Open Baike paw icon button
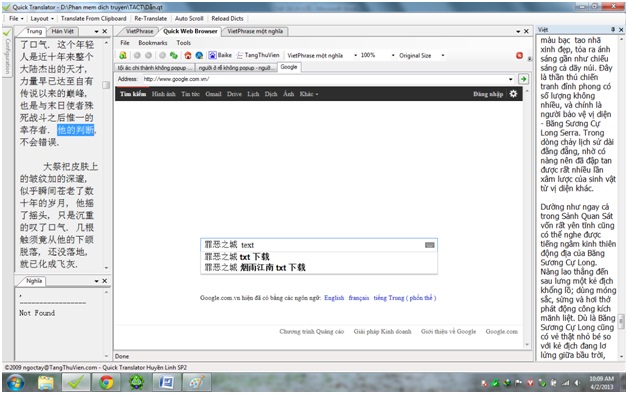The image size is (628, 394). pos(220,55)
